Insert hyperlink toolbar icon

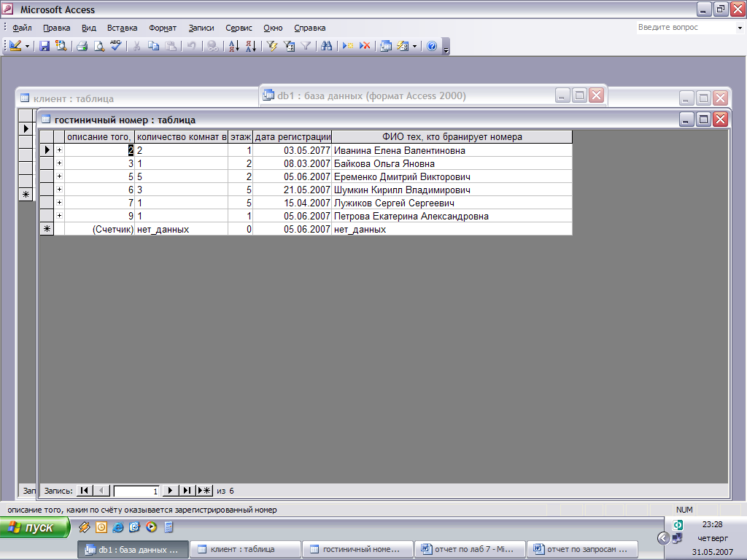(x=212, y=46)
